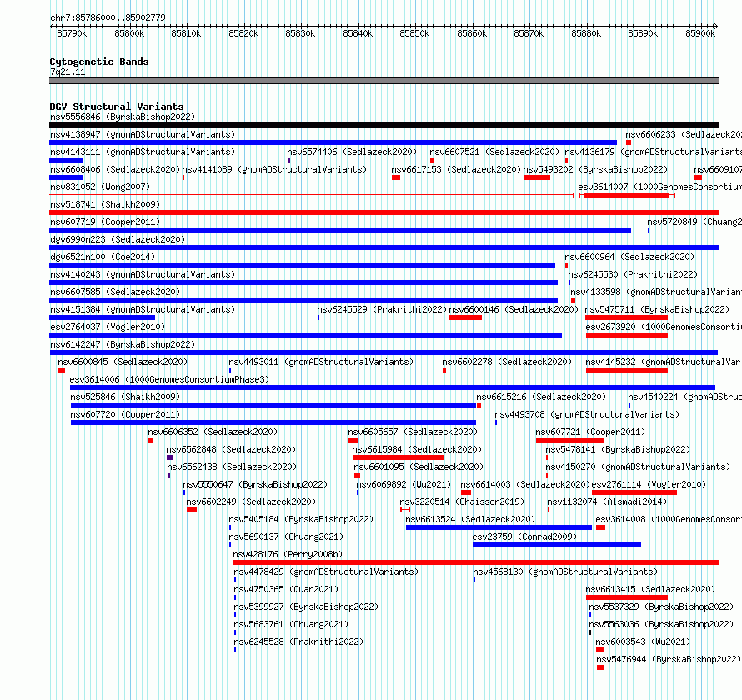
Task: Click nsv6617153 (Sedlazeck2020) label
Action: pyautogui.click(x=456, y=169)
